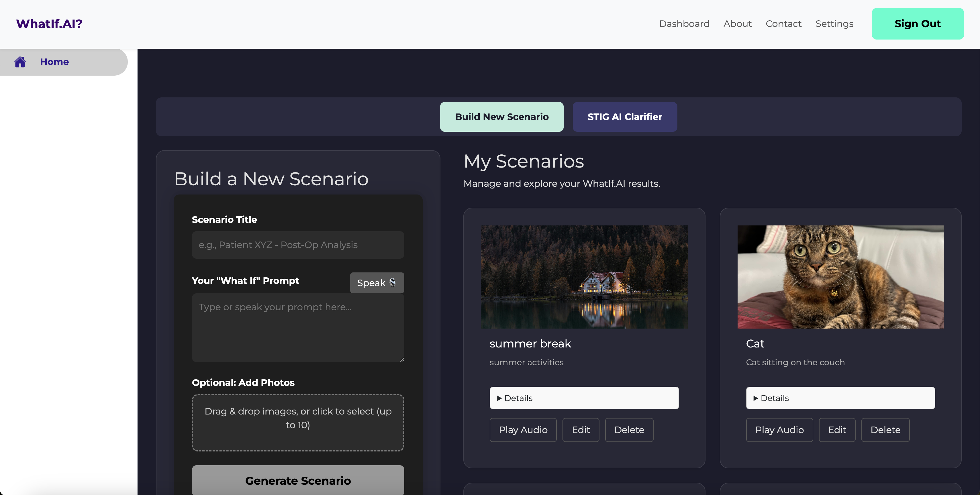Expand Details for summer break scenario
This screenshot has height=495, width=980.
tap(584, 398)
